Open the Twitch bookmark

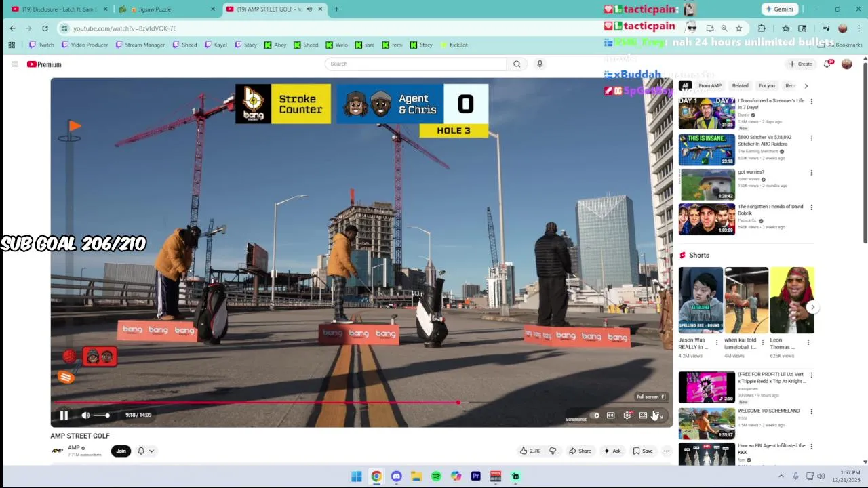pos(41,45)
